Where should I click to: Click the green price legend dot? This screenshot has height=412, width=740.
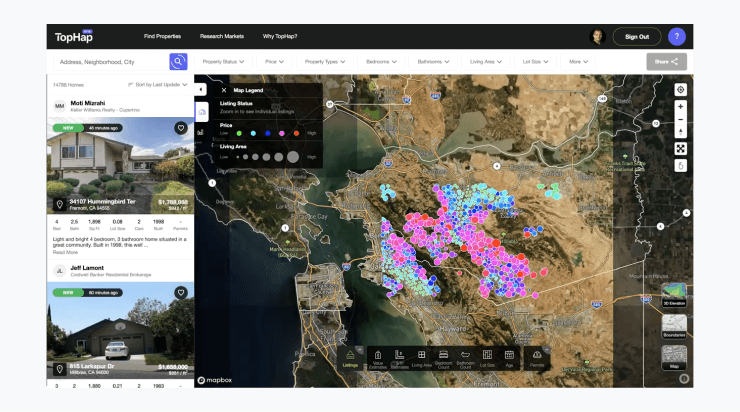(239, 134)
